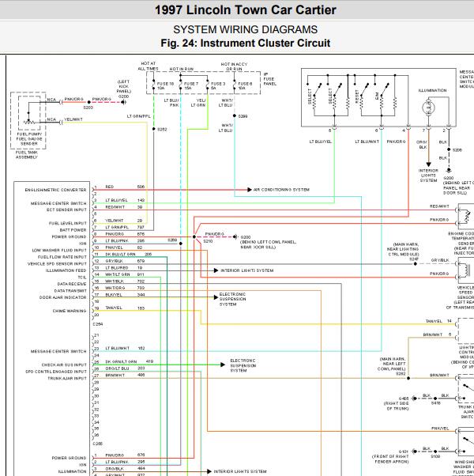The image size is (474, 476).
Task: Click the "LOW WASHER FLUID INPUT" pin label
Action: pyautogui.click(x=59, y=251)
